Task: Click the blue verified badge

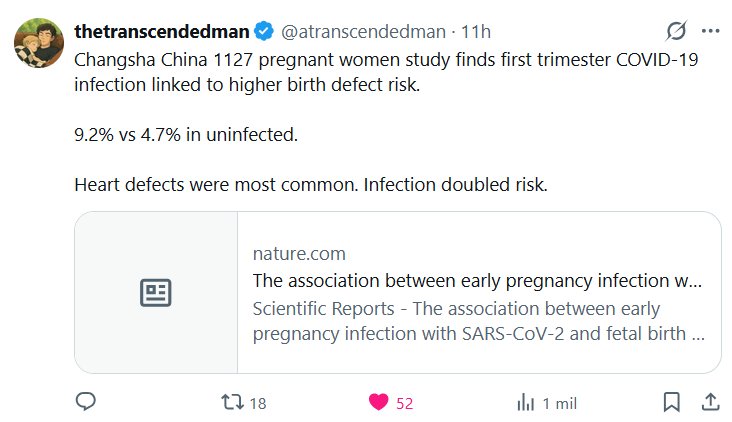Action: coord(265,32)
